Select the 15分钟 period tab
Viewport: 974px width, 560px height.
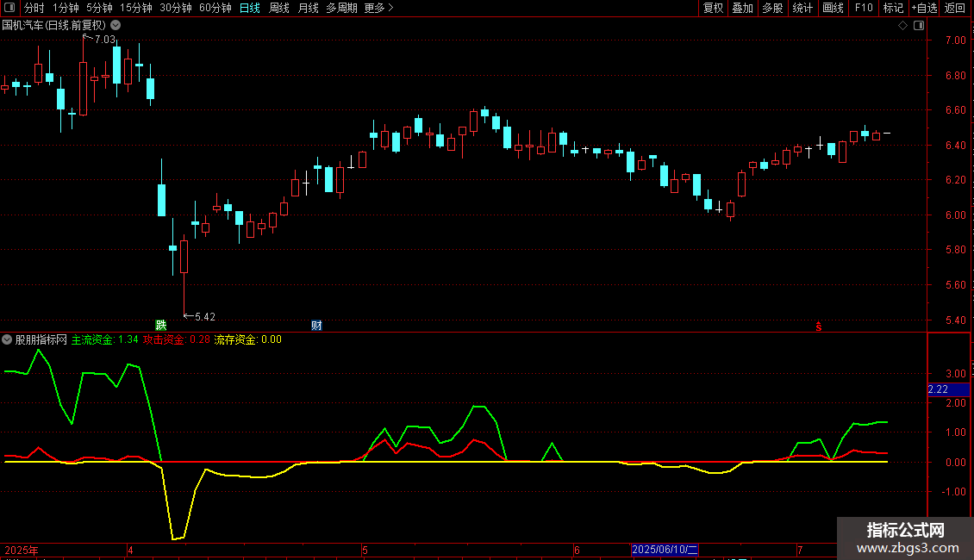135,8
